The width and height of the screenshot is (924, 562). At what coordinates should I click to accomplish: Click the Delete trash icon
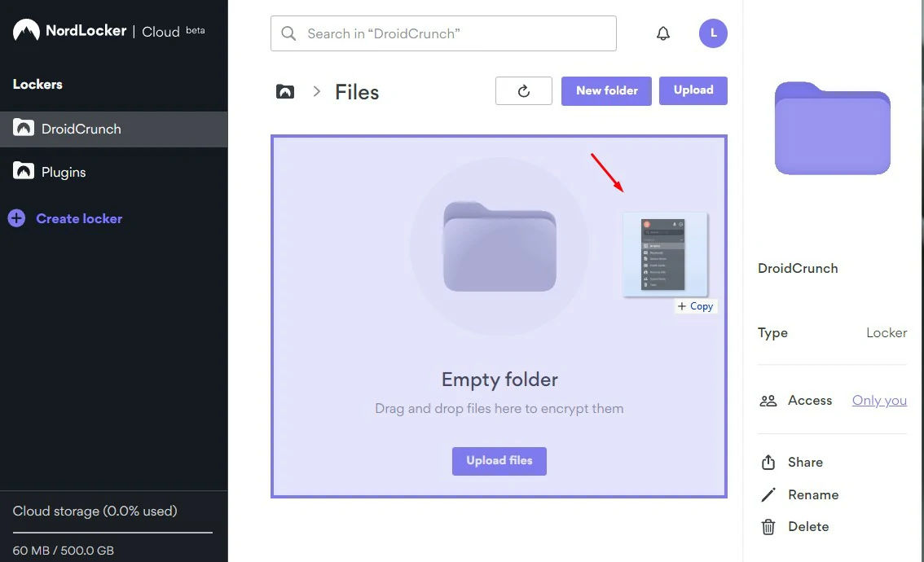[x=768, y=527]
